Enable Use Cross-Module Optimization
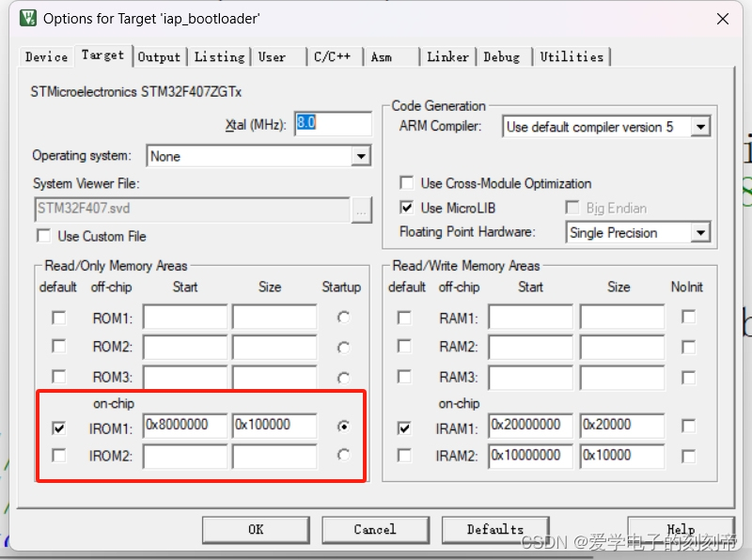752x560 pixels. pos(407,183)
